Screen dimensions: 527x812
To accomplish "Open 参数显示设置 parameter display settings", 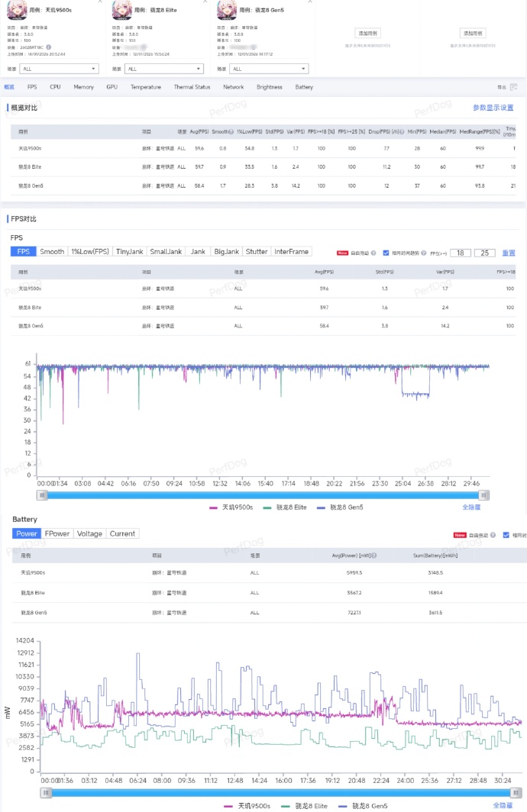I will pos(493,108).
